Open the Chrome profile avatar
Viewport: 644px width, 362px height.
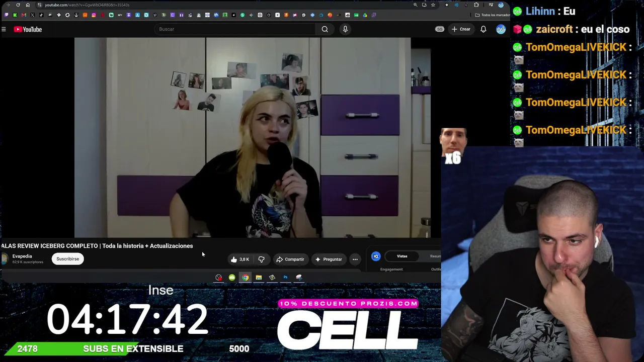pos(501,5)
